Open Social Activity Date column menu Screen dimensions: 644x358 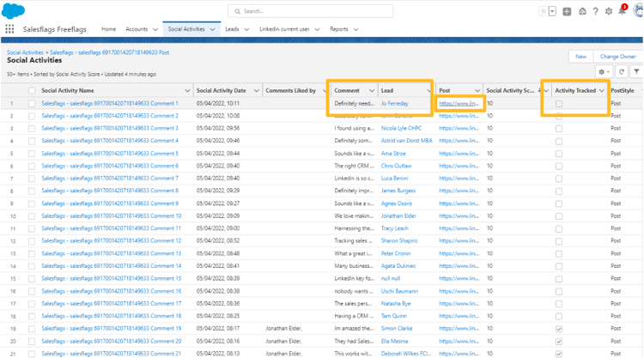(256, 91)
